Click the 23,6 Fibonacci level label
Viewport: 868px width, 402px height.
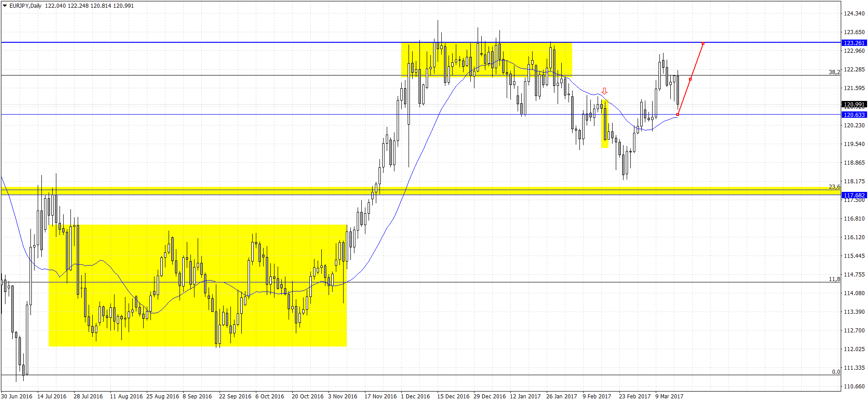click(x=834, y=187)
